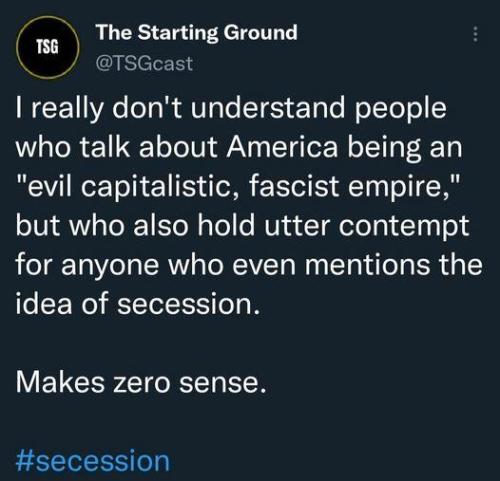500x481 pixels.
Task: Click the white TSG letters inside the avatar
Action: click(47, 47)
